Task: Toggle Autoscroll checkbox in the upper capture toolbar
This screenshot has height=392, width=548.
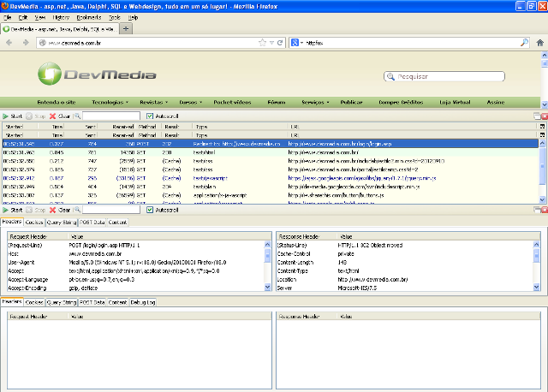Action: point(151,116)
